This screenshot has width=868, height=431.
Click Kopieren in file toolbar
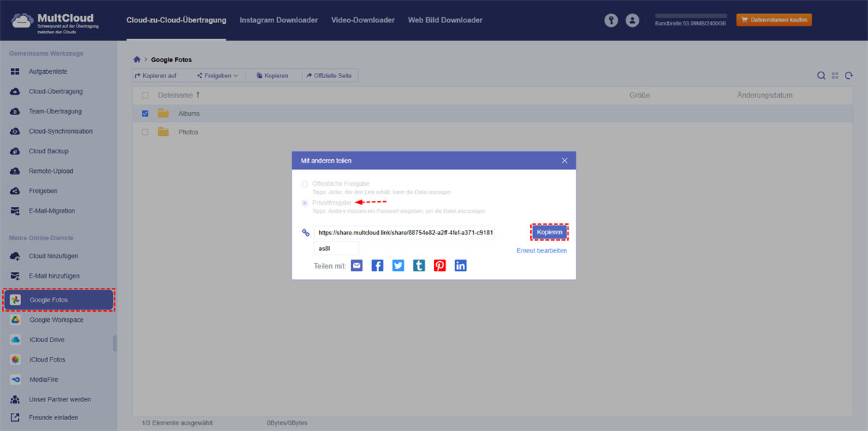click(272, 75)
